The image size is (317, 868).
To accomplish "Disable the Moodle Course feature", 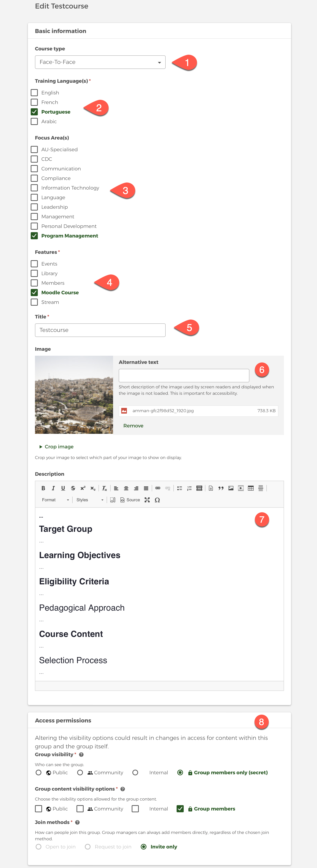I will tap(34, 293).
